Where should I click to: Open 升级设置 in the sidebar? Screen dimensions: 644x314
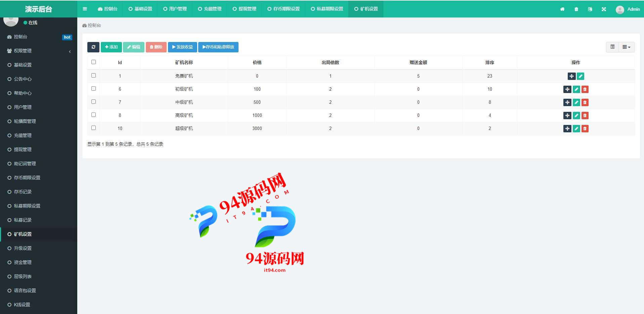[39, 249]
